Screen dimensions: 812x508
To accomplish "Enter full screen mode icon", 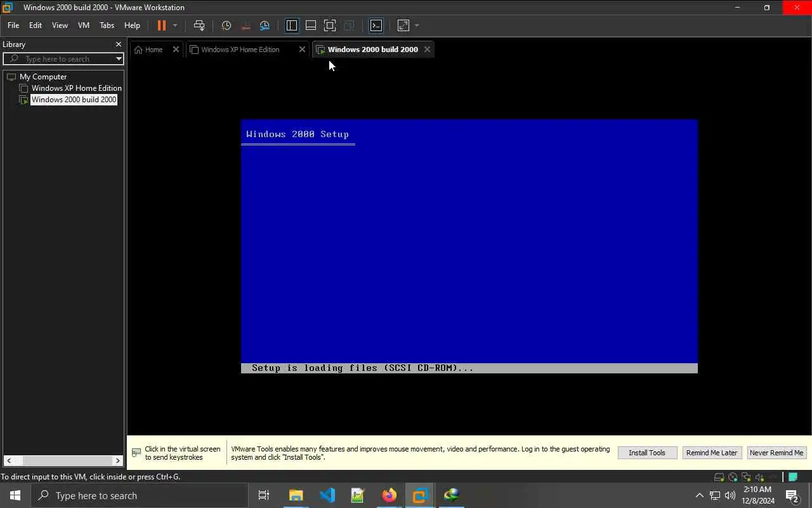I will point(330,25).
